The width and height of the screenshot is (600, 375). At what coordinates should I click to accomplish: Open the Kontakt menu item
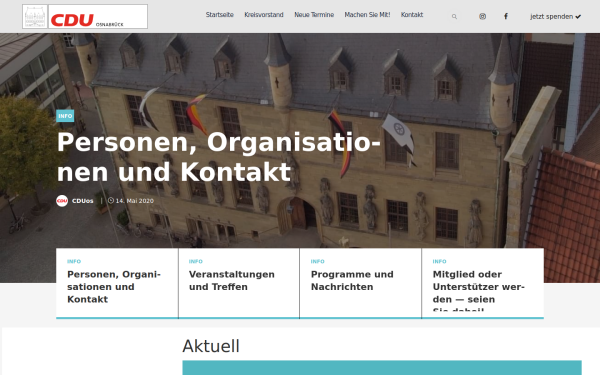tap(412, 15)
